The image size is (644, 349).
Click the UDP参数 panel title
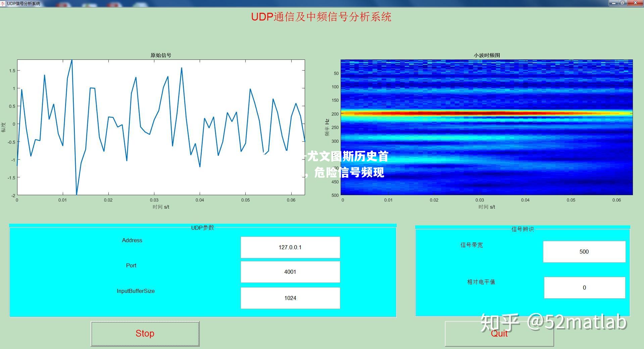(202, 228)
